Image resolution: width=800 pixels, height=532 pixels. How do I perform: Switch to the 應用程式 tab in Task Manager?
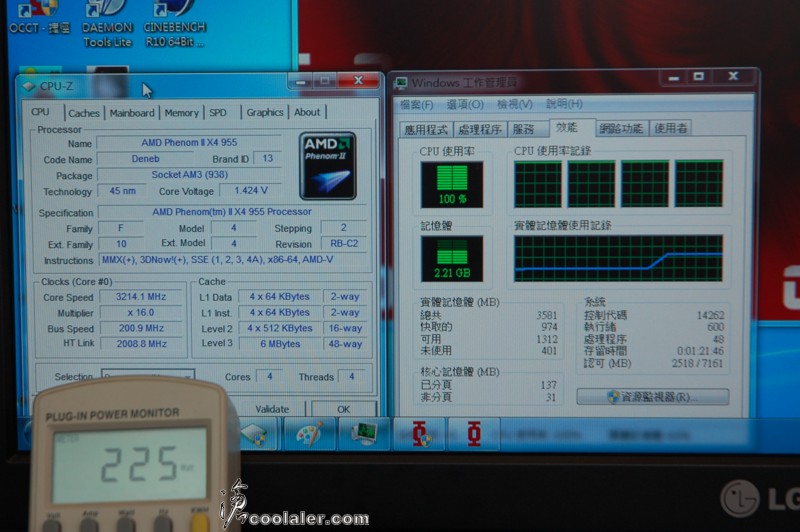pyautogui.click(x=426, y=130)
